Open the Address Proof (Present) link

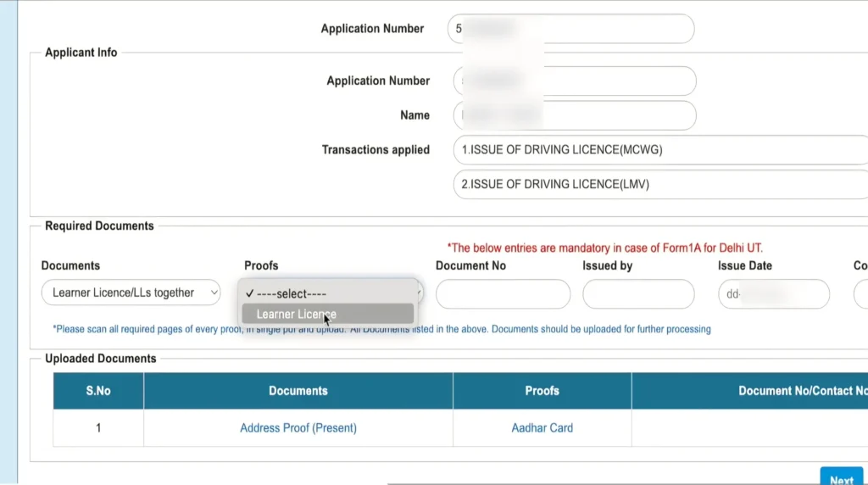(x=298, y=428)
